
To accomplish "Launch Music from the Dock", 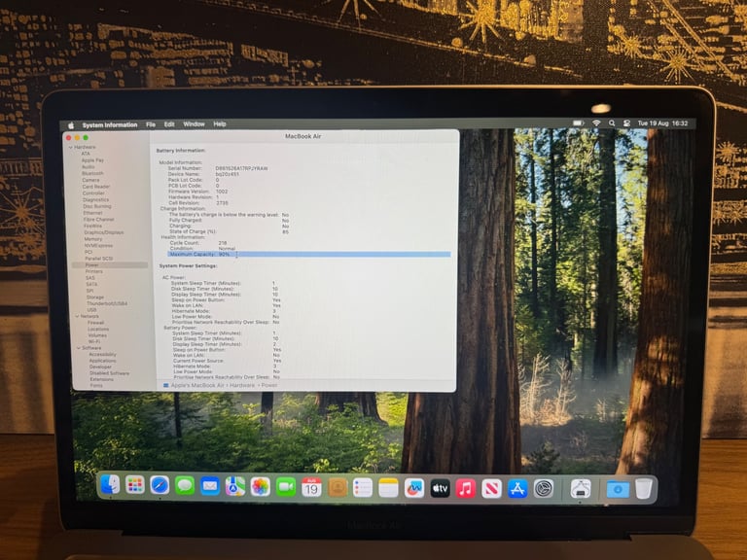I will [466, 489].
